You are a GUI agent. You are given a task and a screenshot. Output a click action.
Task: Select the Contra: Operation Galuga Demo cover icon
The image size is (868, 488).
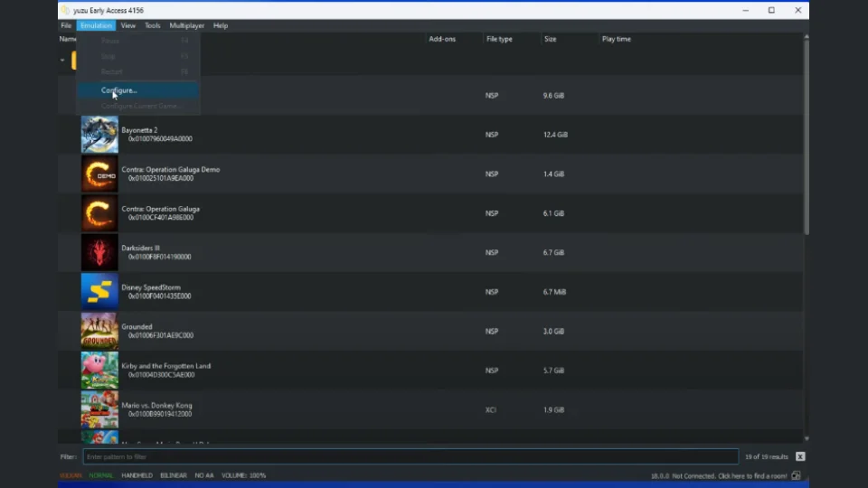click(99, 174)
